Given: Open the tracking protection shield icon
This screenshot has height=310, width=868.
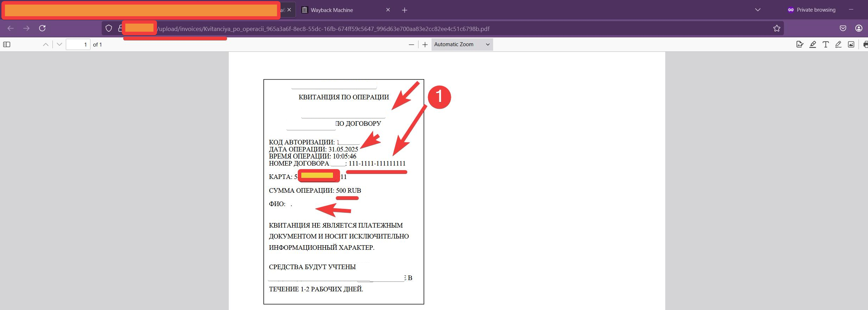Looking at the screenshot, I should (109, 29).
